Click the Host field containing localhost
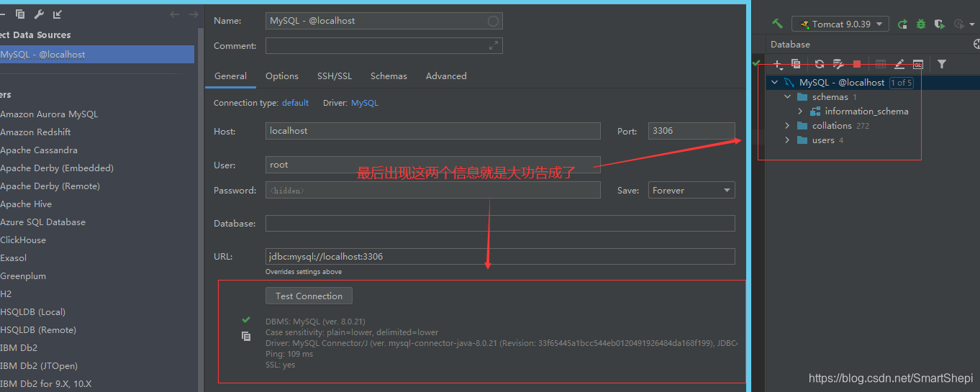The image size is (980, 392). tap(432, 131)
